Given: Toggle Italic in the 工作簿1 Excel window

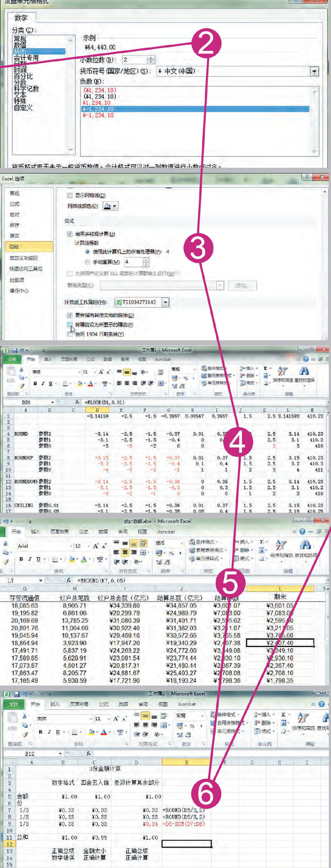Looking at the screenshot, I should point(43,383).
